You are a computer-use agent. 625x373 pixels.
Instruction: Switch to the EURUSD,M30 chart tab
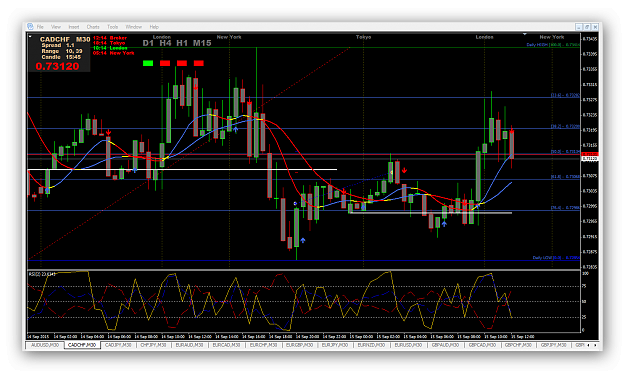tap(408, 345)
